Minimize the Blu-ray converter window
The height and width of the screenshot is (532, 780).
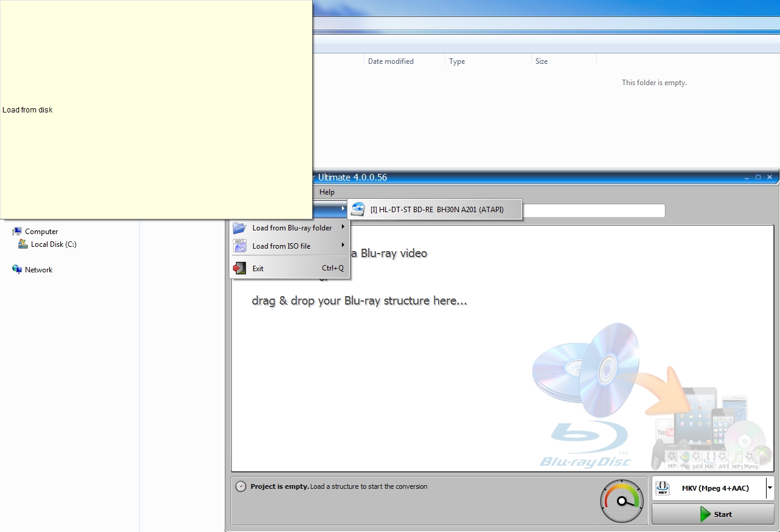click(x=747, y=178)
